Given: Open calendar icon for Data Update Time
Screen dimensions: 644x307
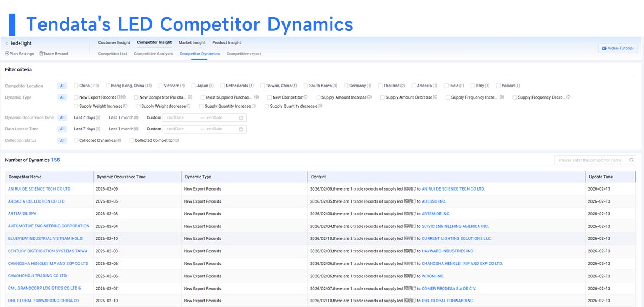Looking at the screenshot, I should click(x=241, y=129).
